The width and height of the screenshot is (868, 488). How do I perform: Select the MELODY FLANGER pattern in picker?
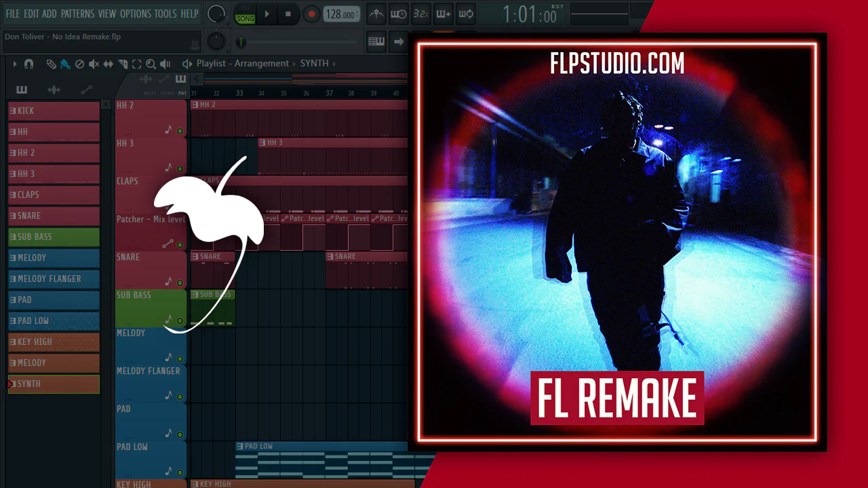[54, 279]
